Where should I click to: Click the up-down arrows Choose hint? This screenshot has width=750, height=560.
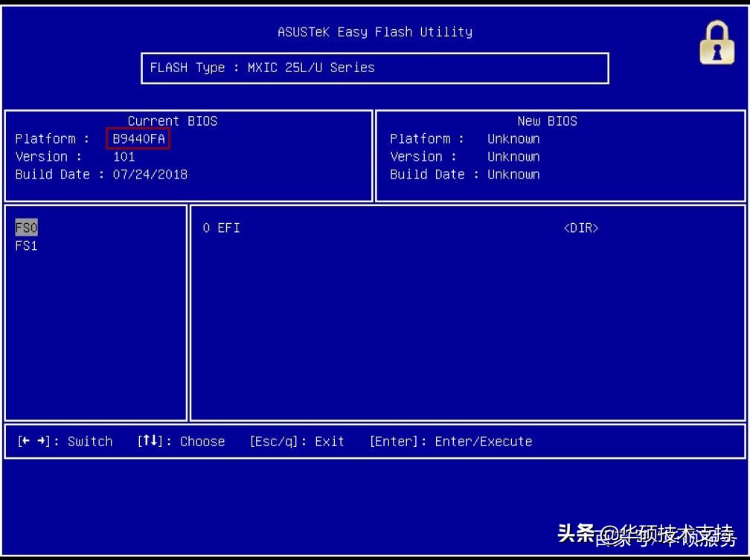(181, 441)
